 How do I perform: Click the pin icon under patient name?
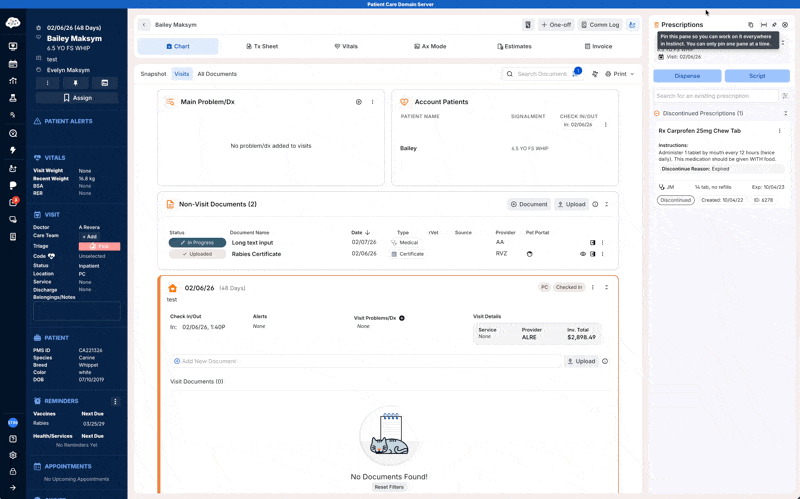click(x=76, y=83)
